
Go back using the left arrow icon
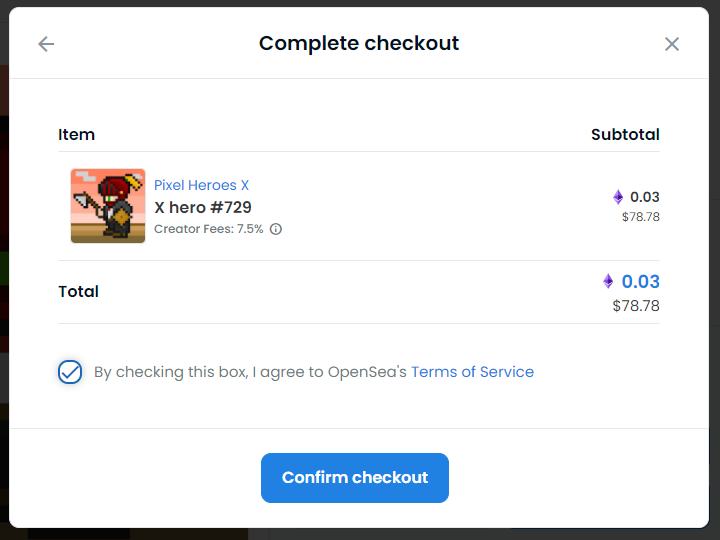pyautogui.click(x=46, y=44)
